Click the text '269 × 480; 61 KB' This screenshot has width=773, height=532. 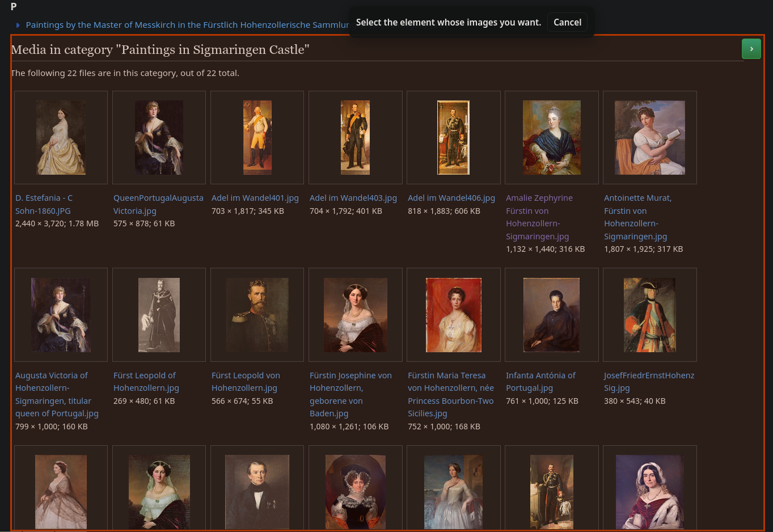[x=144, y=401]
